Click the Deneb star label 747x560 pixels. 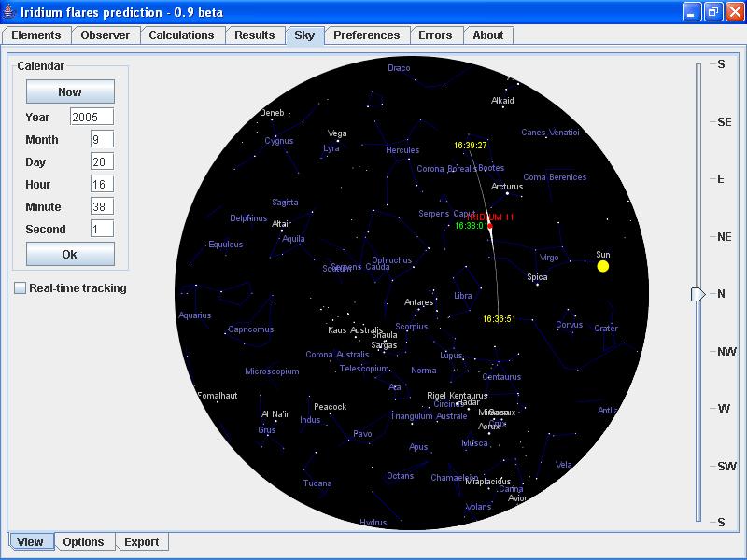(x=272, y=113)
